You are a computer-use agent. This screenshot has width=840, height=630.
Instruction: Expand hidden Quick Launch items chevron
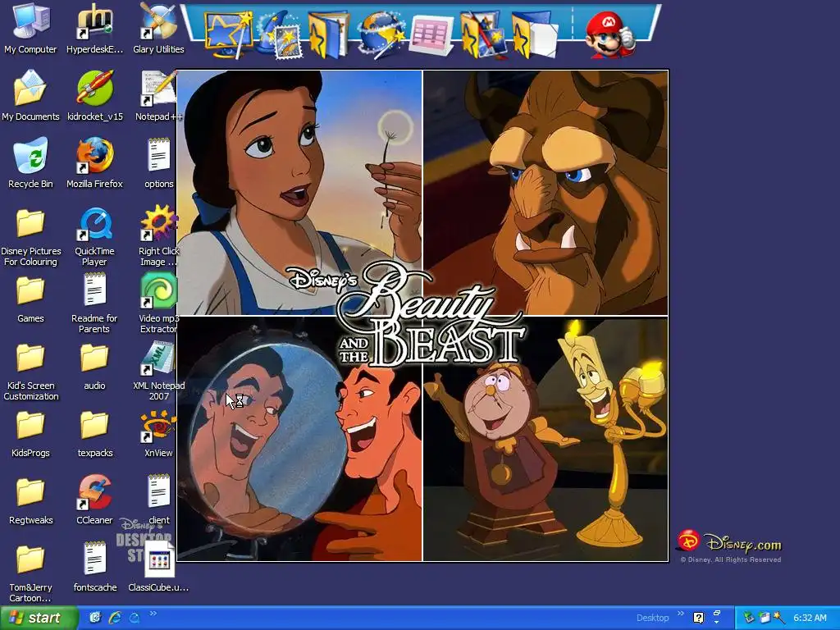[x=153, y=614]
